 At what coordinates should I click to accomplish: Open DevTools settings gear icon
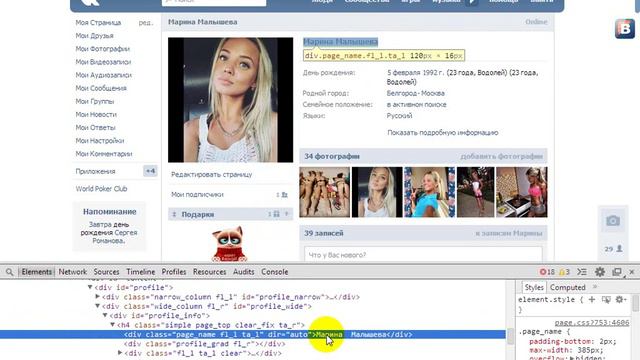600,272
